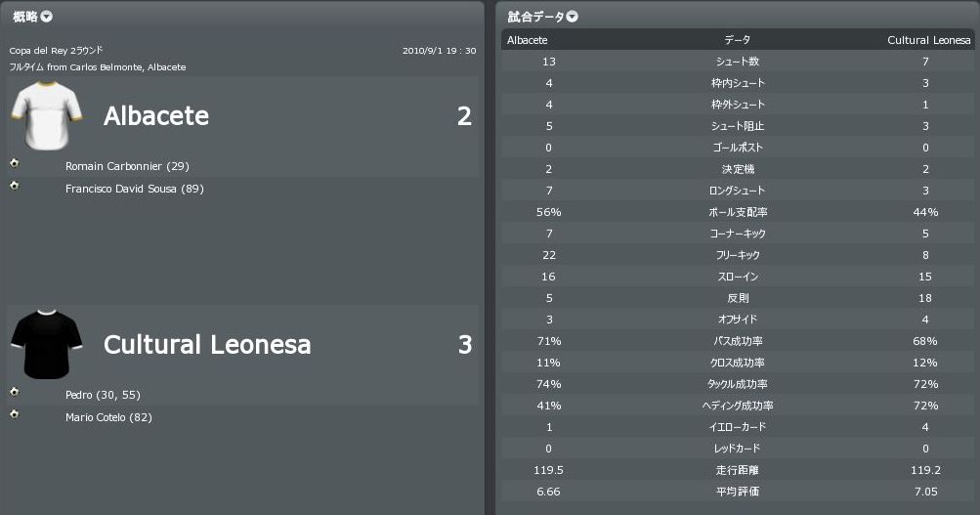Screen dimensions: 980x515
Task: Select the イエローカード stats row
Action: pos(737,427)
